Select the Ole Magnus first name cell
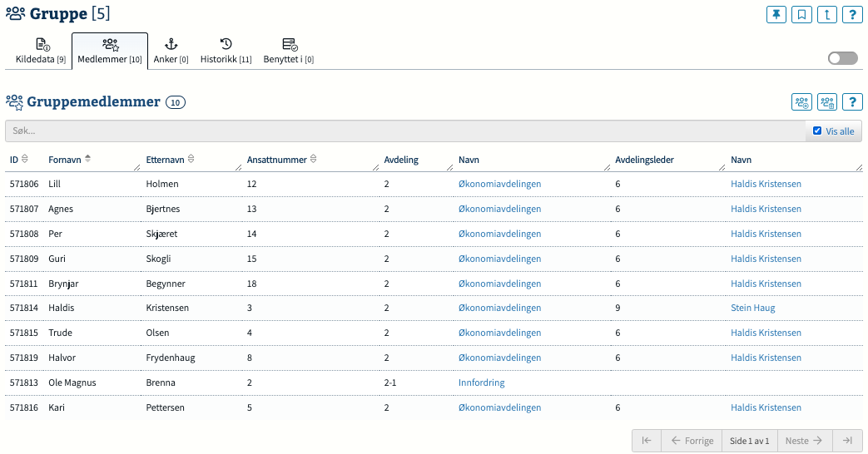868x454 pixels. click(x=72, y=382)
